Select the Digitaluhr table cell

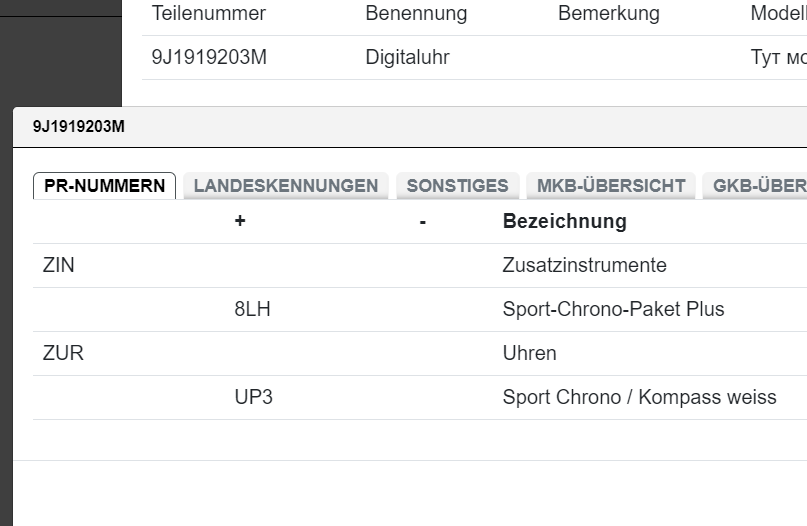pyautogui.click(x=407, y=57)
